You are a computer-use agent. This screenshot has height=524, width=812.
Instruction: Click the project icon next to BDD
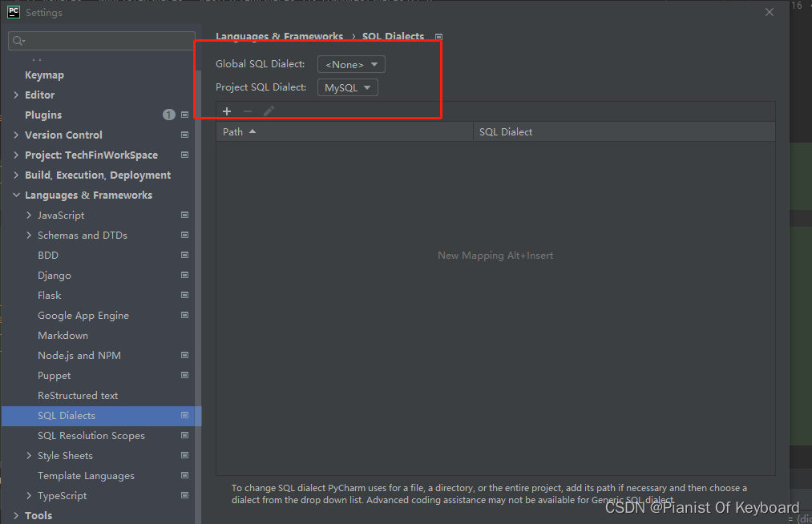(x=184, y=255)
